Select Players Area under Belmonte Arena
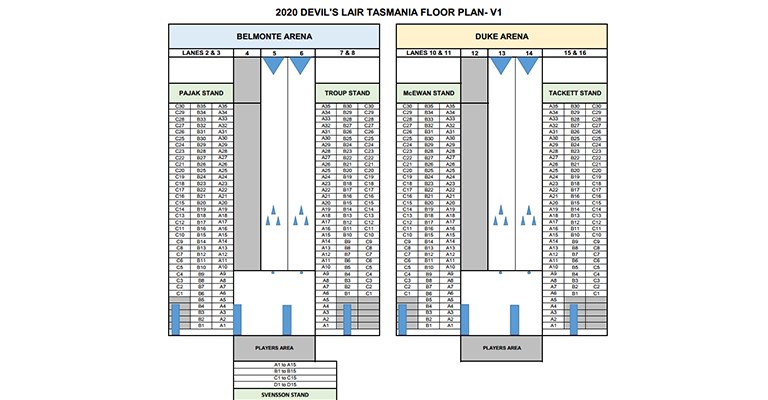Screen dimensions: 768x400 coord(274,348)
